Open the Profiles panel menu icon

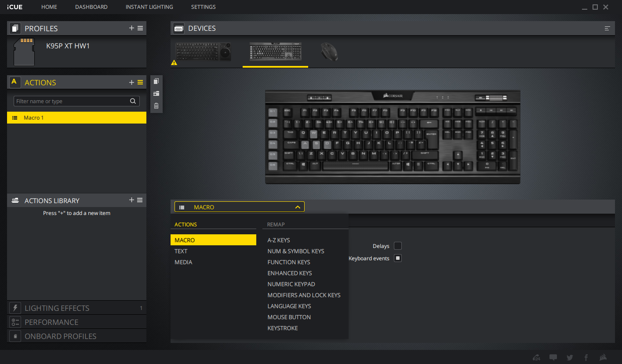[x=140, y=28]
